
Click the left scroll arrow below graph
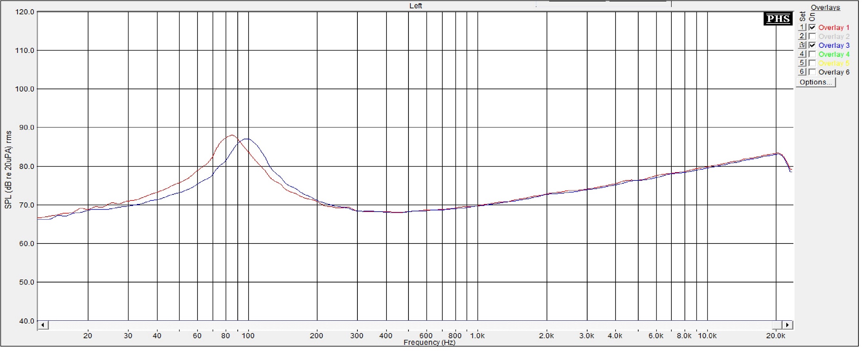coord(43,325)
